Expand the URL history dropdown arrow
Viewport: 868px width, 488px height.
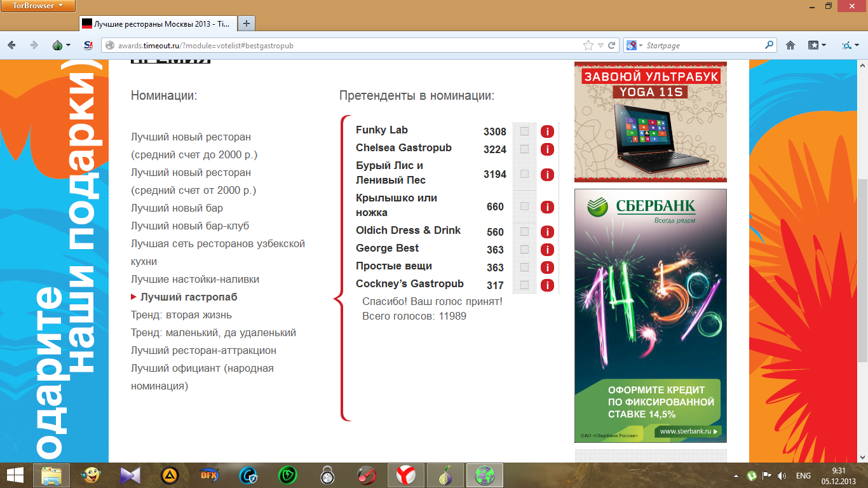click(x=601, y=46)
